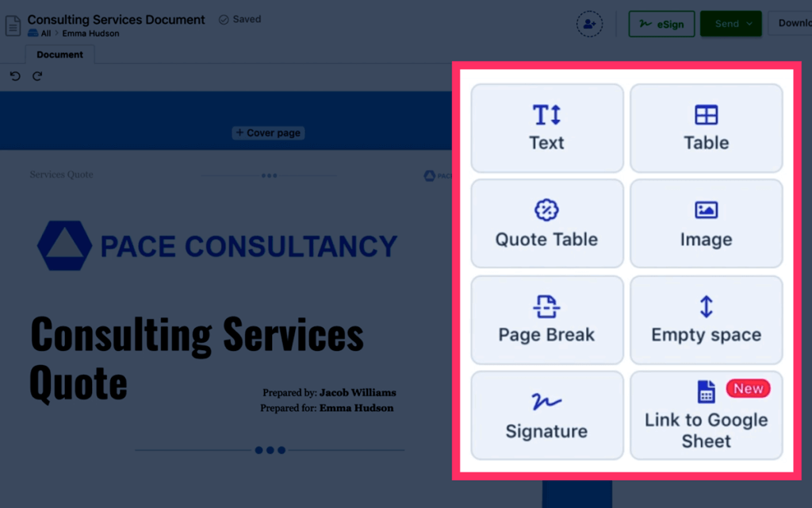
Task: Open the All breadcrumb folder
Action: coord(45,33)
